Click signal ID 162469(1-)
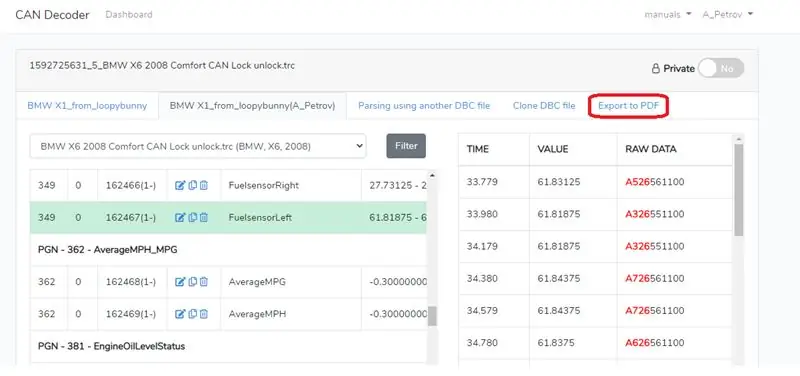Image resolution: width=800 pixels, height=376 pixels. (x=131, y=314)
